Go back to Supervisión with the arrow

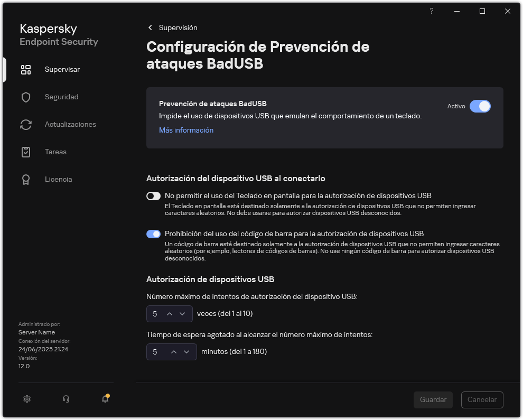point(150,27)
